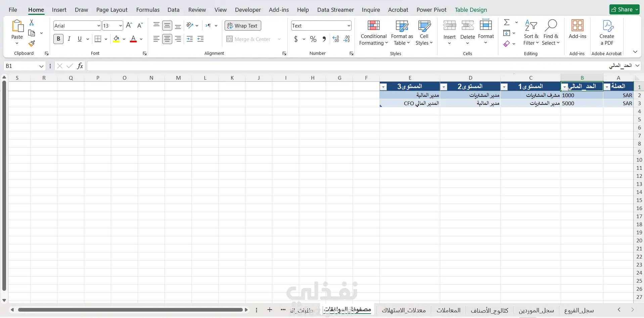
Task: Switch to the Power Pivot tab
Action: point(431,10)
